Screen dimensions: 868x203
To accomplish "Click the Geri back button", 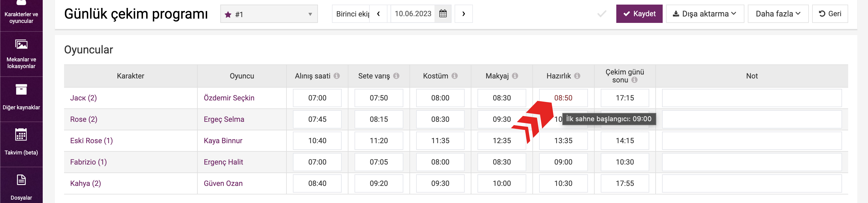I will (x=830, y=14).
